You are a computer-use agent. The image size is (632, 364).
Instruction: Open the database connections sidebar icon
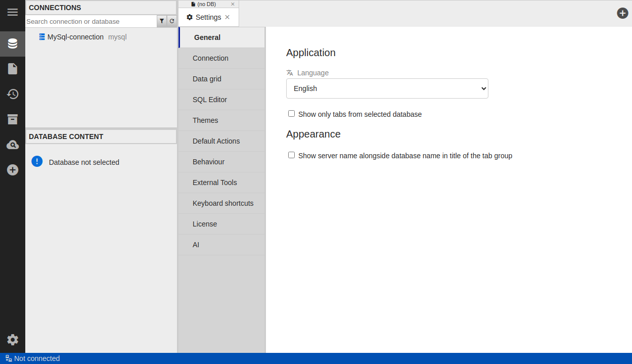coord(13,43)
